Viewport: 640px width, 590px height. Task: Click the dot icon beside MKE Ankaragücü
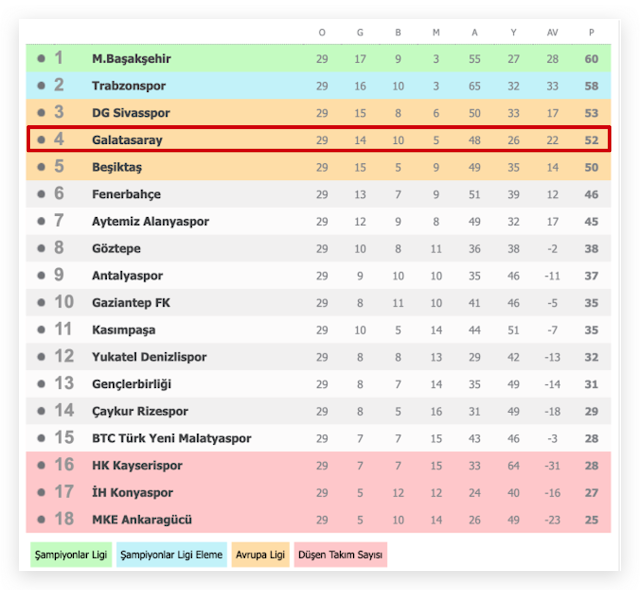(x=41, y=519)
